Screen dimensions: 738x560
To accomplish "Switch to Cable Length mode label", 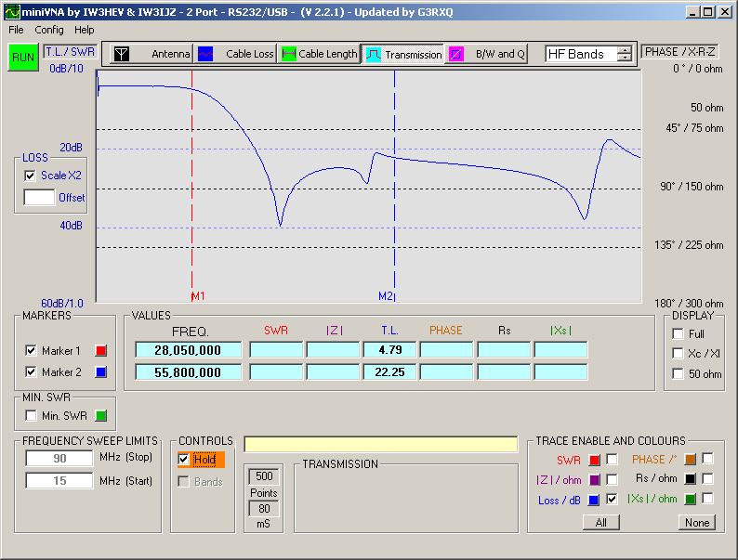I will [328, 54].
